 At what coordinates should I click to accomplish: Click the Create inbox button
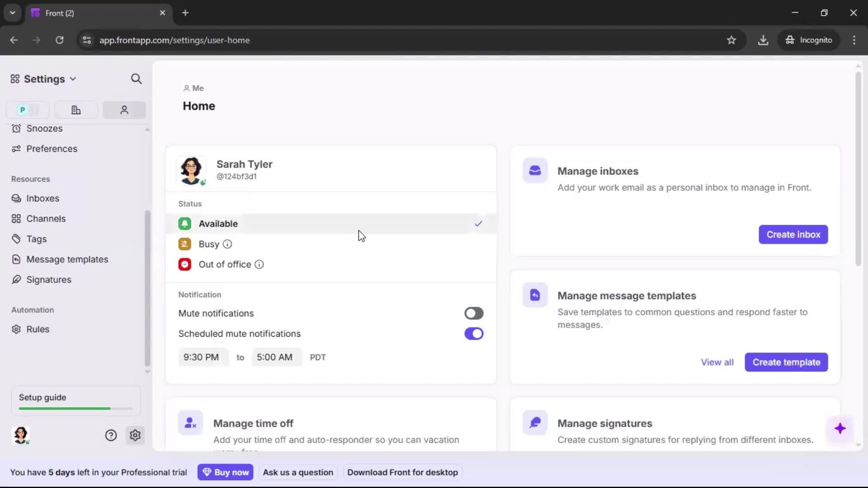pos(793,235)
